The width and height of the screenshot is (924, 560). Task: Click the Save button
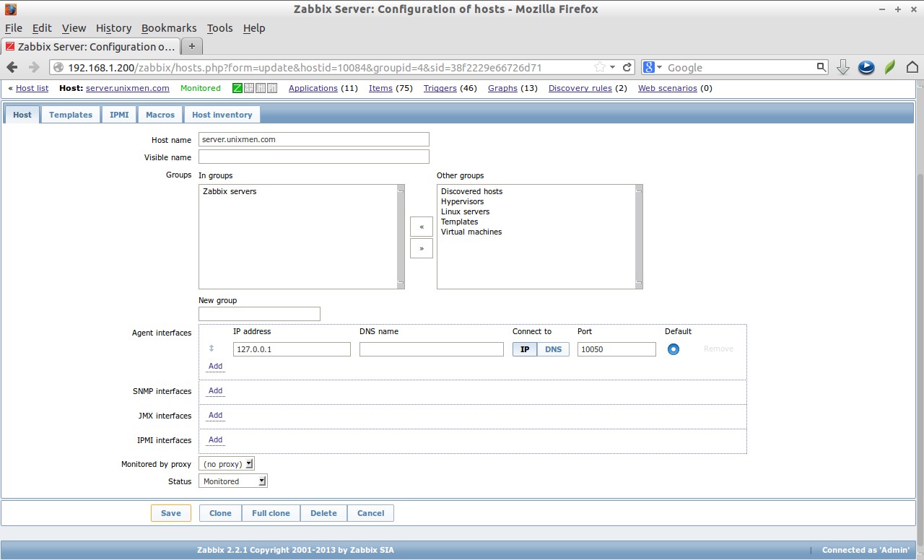pos(171,513)
